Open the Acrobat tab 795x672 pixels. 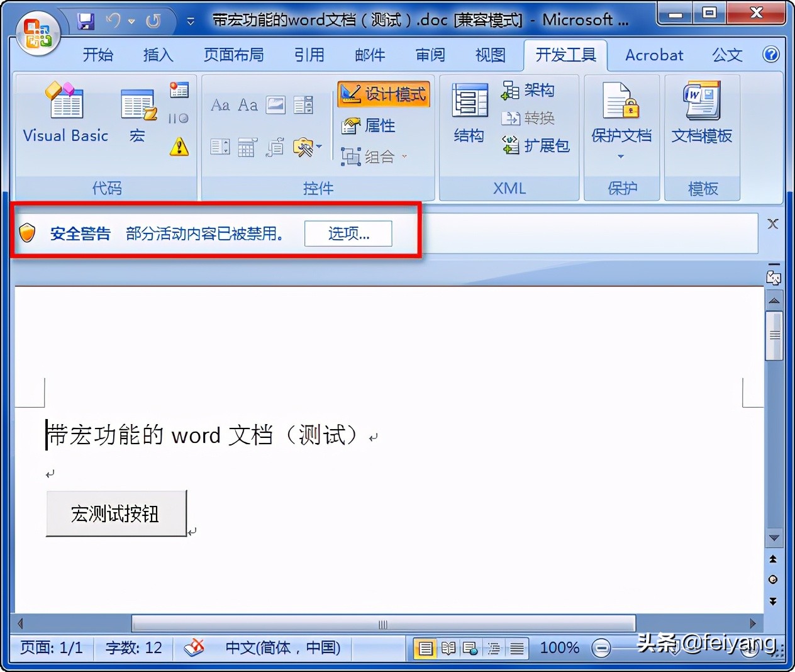[654, 55]
